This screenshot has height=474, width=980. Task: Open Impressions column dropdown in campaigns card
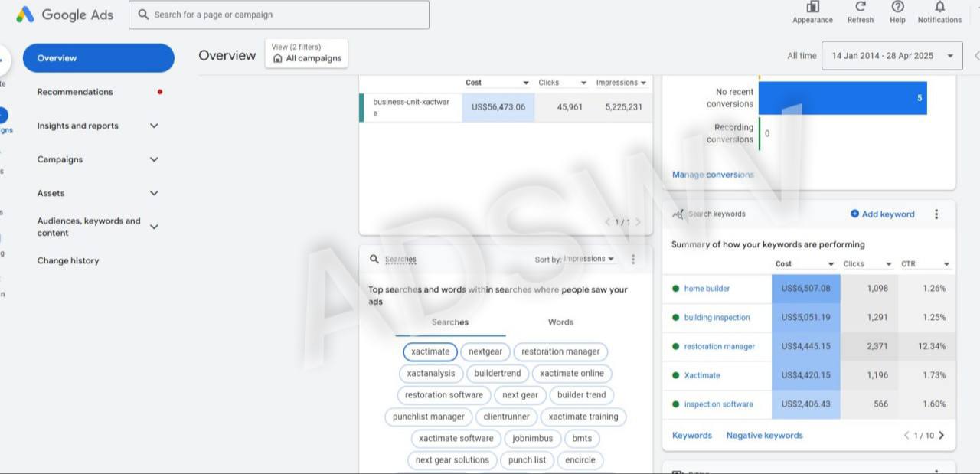(x=643, y=83)
